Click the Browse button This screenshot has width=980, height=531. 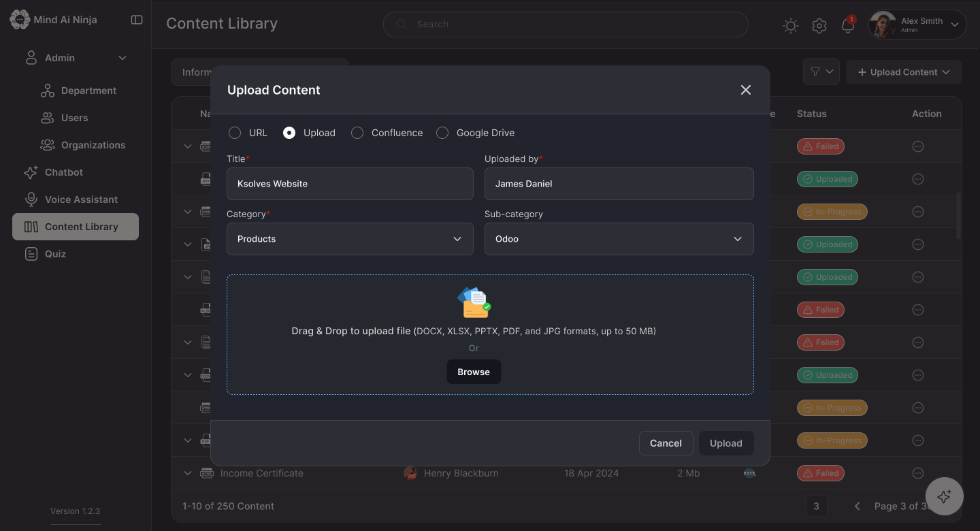click(474, 372)
